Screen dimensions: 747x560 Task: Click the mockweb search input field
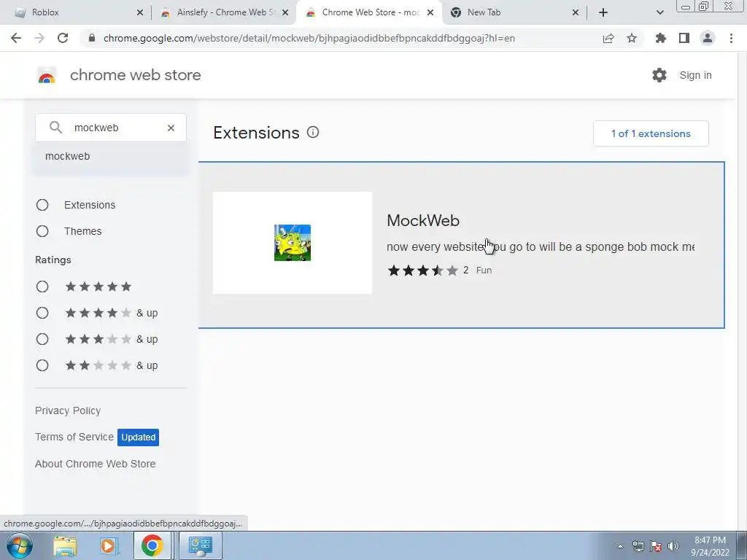click(x=111, y=128)
